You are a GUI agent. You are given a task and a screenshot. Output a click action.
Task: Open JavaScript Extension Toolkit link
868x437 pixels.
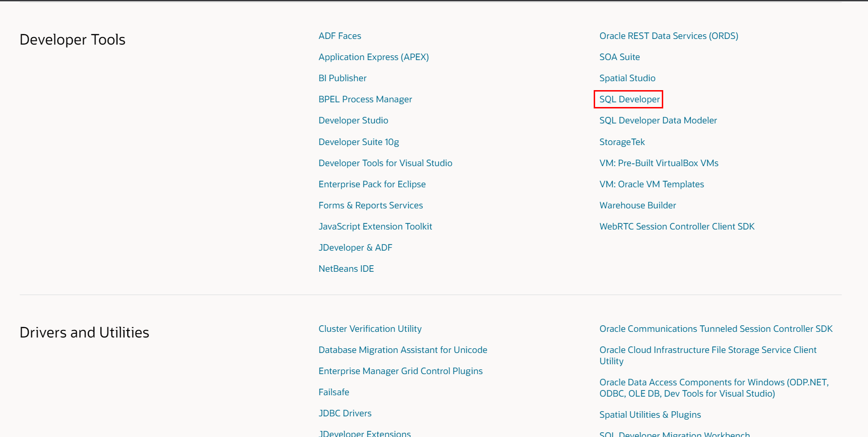tap(375, 227)
